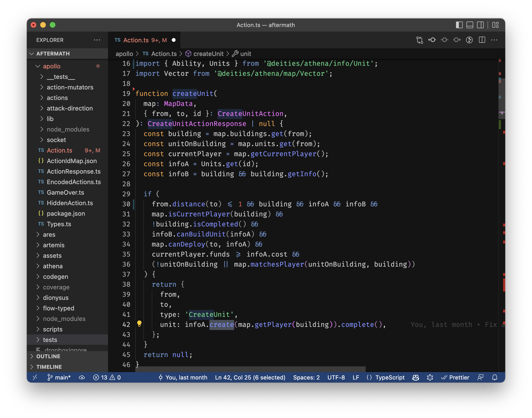
Task: Click the Split Editor Right icon
Action: pos(482,40)
